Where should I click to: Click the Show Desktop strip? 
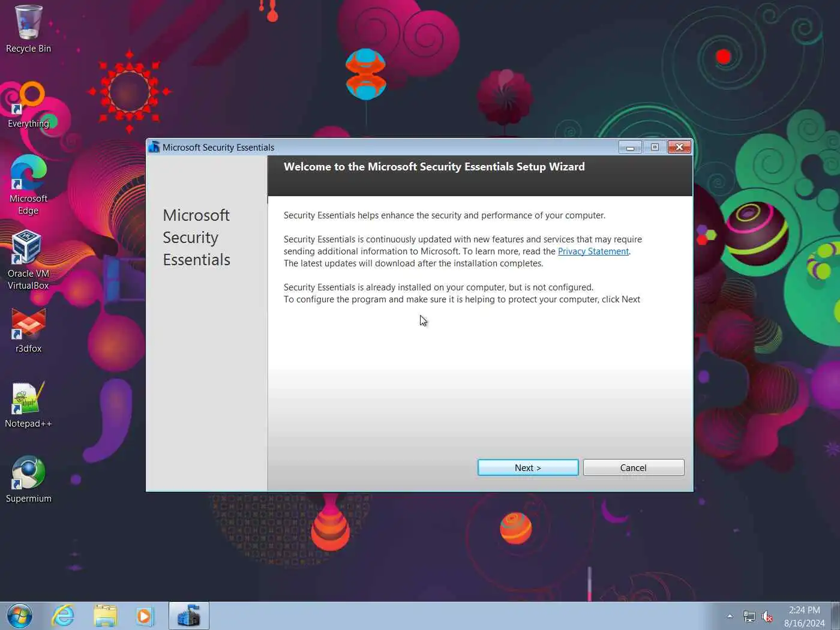point(835,616)
